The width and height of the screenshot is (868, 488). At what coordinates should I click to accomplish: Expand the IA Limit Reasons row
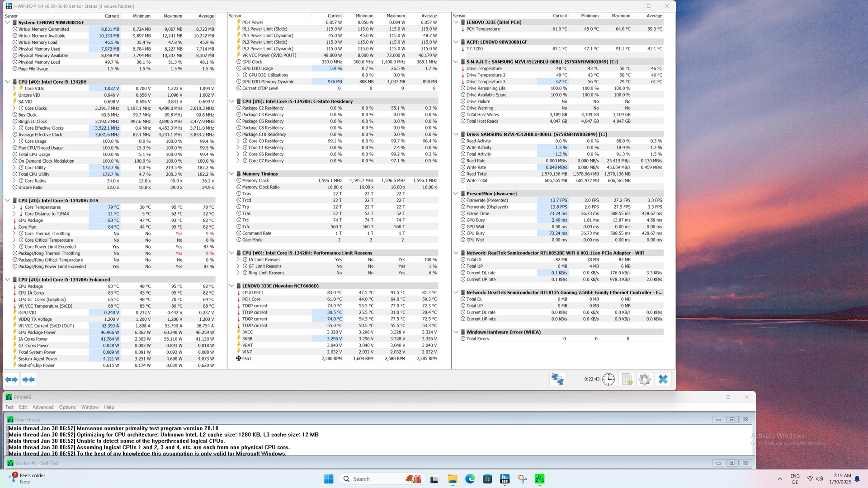(238, 260)
